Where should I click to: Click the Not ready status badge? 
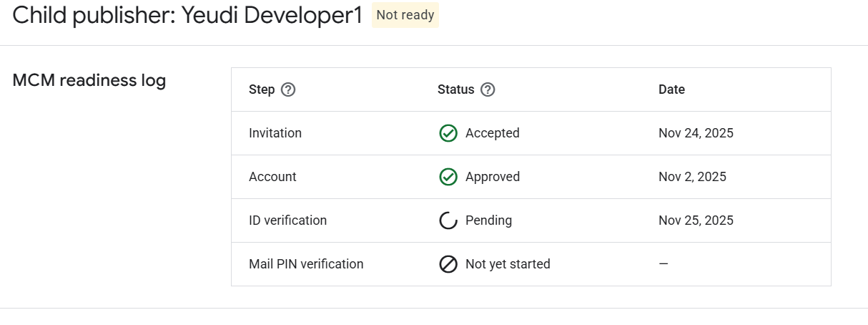405,15
